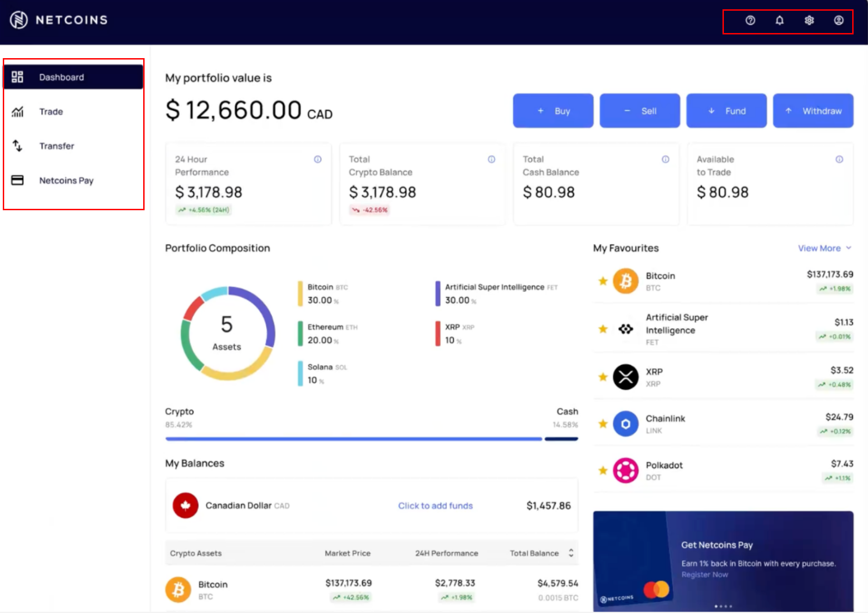Click the Canadian Dollar maple leaf icon
Screen dimensions: 868x613
[186, 505]
